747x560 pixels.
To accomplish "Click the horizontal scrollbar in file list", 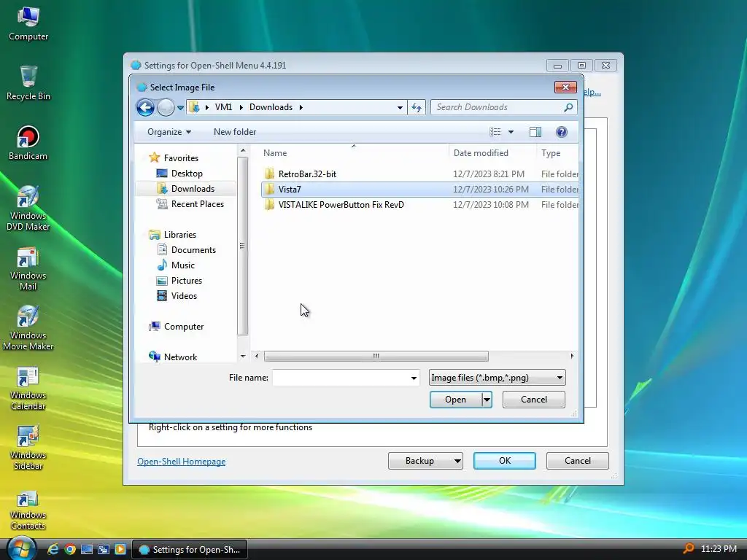I will coord(376,356).
